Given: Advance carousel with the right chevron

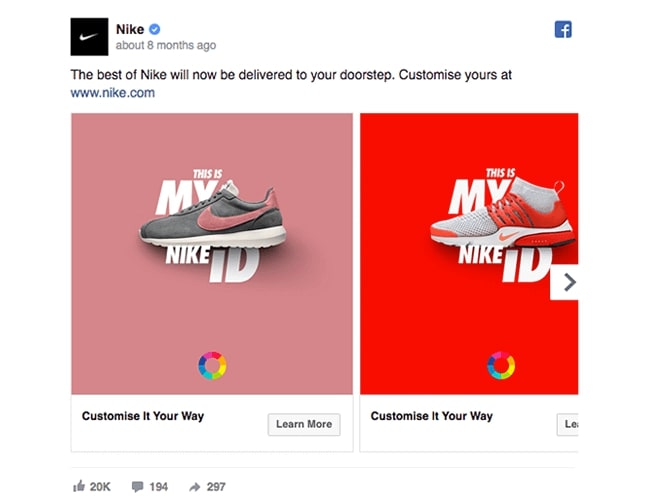Looking at the screenshot, I should coord(569,283).
